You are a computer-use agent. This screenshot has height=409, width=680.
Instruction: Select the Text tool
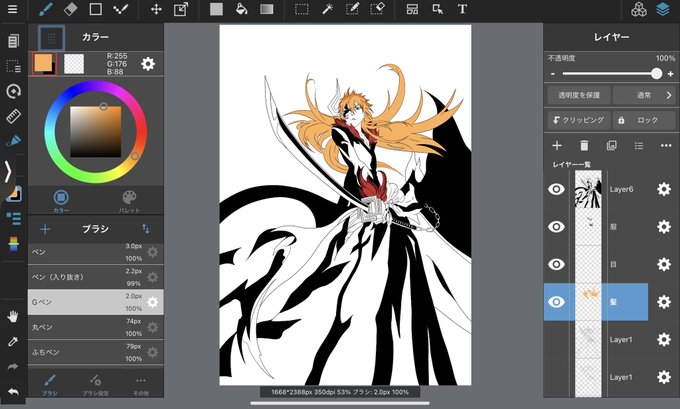[x=462, y=9]
